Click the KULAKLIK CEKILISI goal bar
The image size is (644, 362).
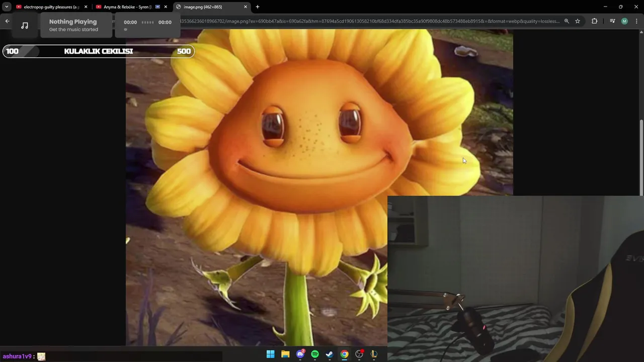[x=99, y=51]
